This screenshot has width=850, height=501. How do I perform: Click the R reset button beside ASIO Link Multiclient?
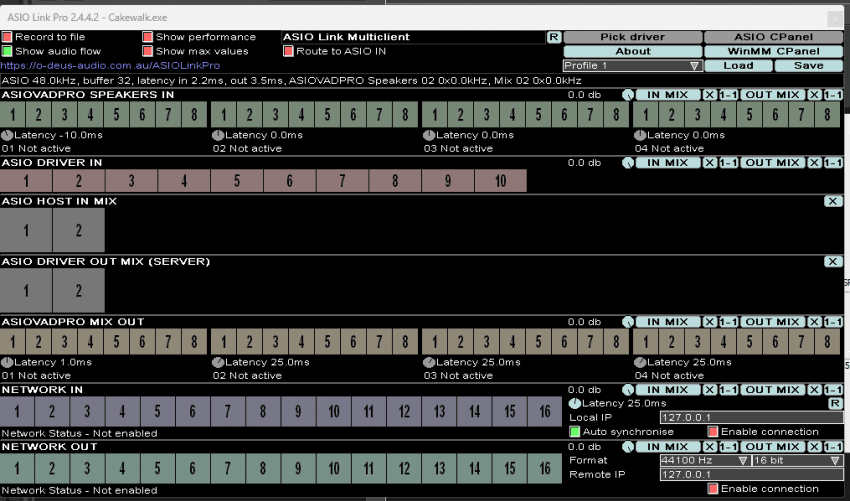pyautogui.click(x=553, y=37)
